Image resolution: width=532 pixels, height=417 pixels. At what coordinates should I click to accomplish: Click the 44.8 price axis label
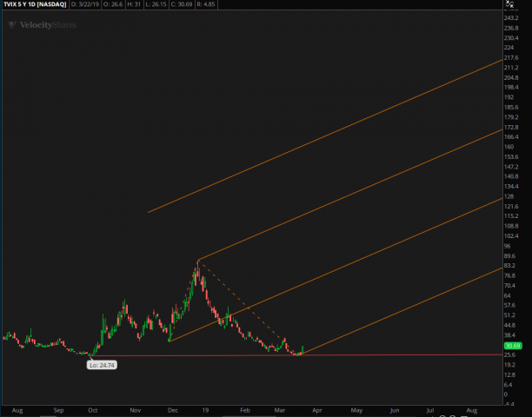tap(509, 325)
